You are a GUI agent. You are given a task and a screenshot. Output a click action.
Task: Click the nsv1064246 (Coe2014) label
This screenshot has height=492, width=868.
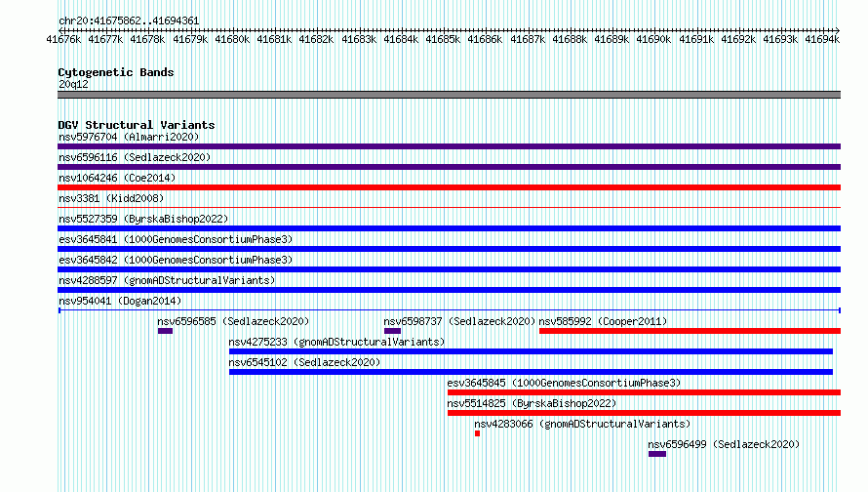pos(117,178)
